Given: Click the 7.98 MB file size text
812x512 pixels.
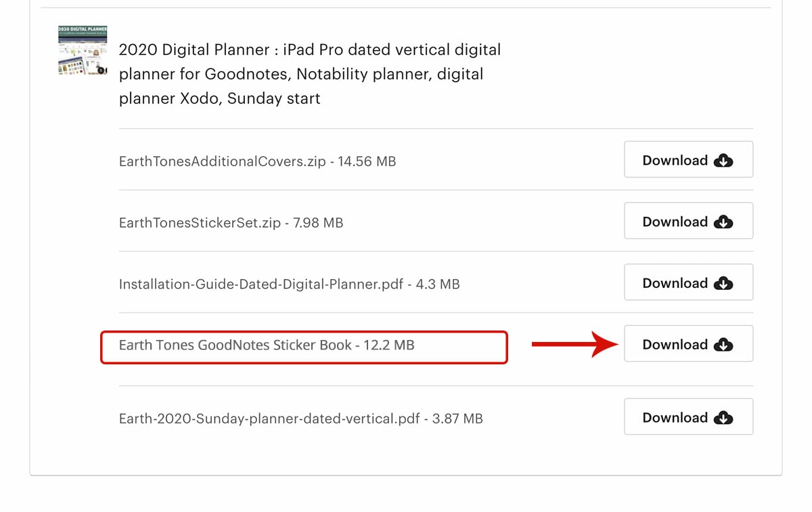Looking at the screenshot, I should pos(317,223).
